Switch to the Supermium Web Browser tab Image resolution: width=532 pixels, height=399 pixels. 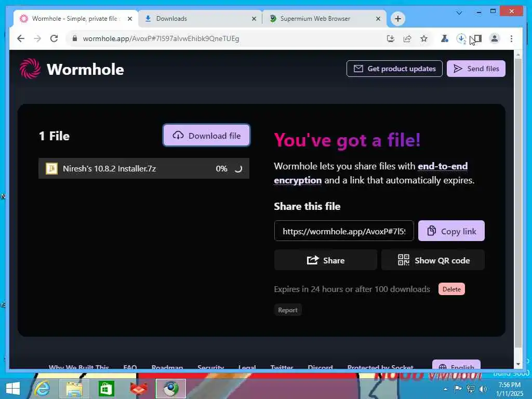coord(324,19)
